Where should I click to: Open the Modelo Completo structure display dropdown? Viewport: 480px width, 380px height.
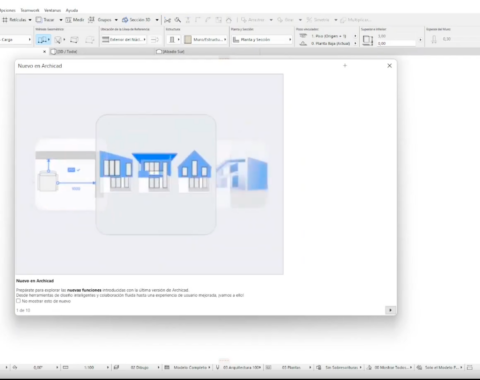pos(192,367)
